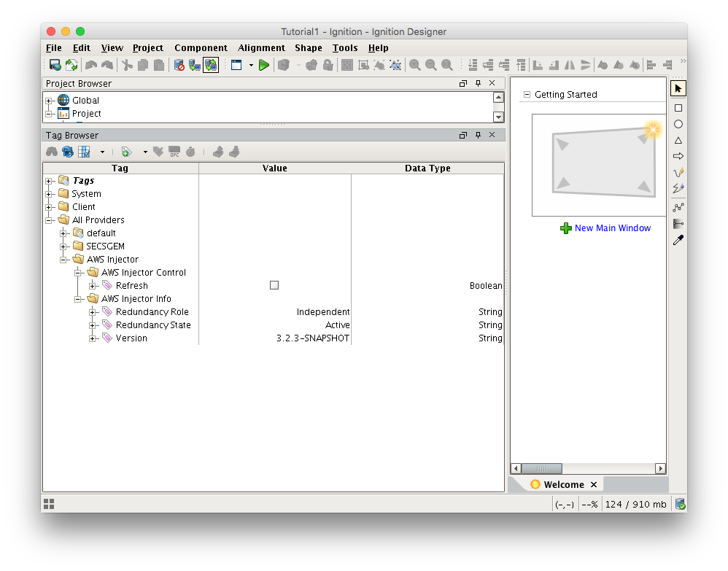Open the new tag dropdown arrow
This screenshot has height=571, width=728.
(x=144, y=152)
